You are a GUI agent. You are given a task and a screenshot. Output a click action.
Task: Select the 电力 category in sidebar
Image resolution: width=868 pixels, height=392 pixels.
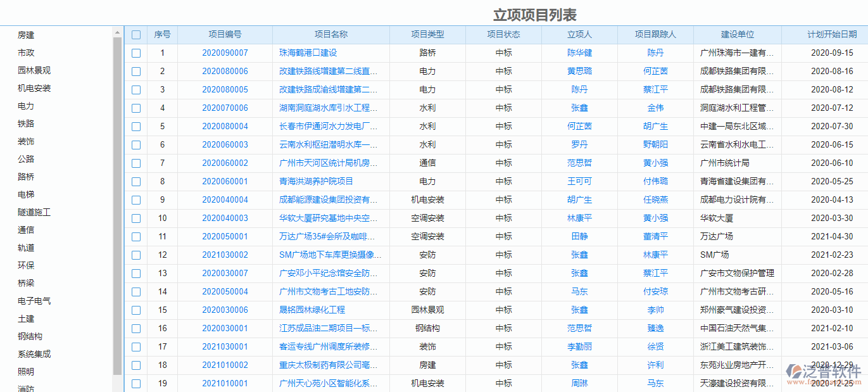(x=25, y=106)
